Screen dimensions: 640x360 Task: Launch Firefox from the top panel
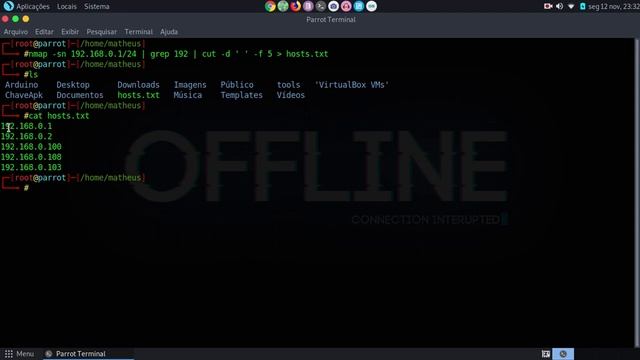pos(296,6)
